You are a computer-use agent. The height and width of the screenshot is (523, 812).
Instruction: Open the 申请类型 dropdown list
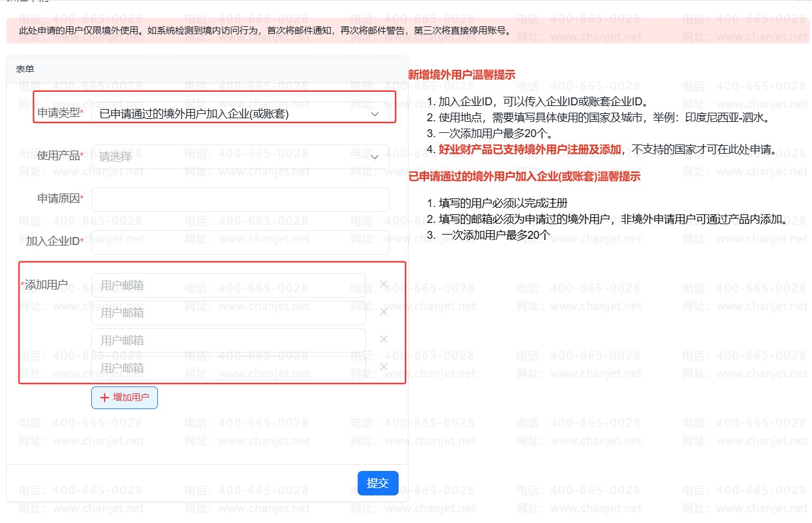tap(239, 114)
